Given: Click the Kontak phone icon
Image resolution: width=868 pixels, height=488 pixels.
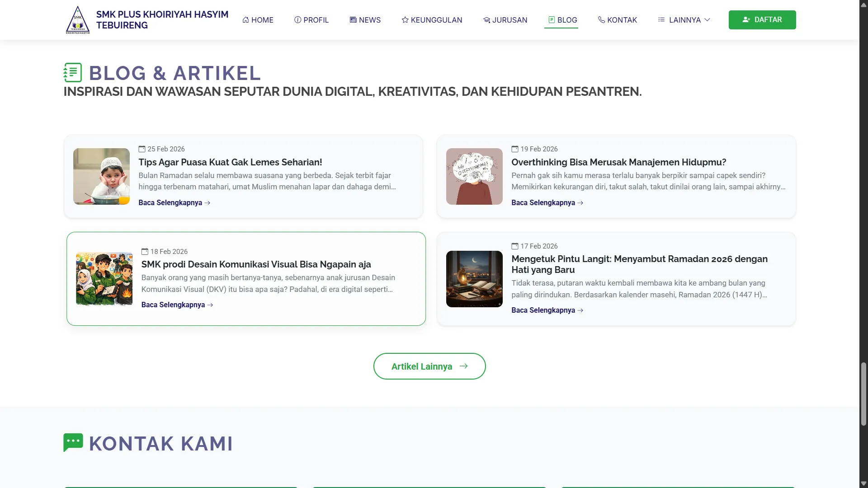Looking at the screenshot, I should pyautogui.click(x=601, y=19).
